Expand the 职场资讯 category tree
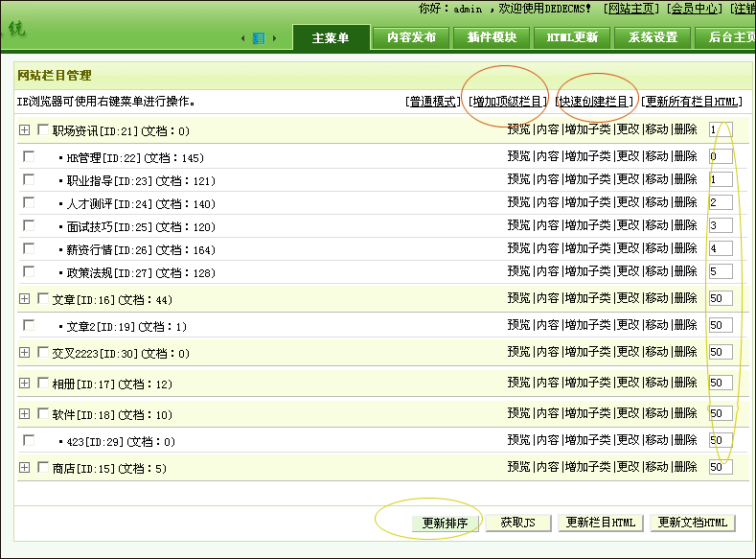Viewport: 756px width, 559px height. click(x=25, y=130)
